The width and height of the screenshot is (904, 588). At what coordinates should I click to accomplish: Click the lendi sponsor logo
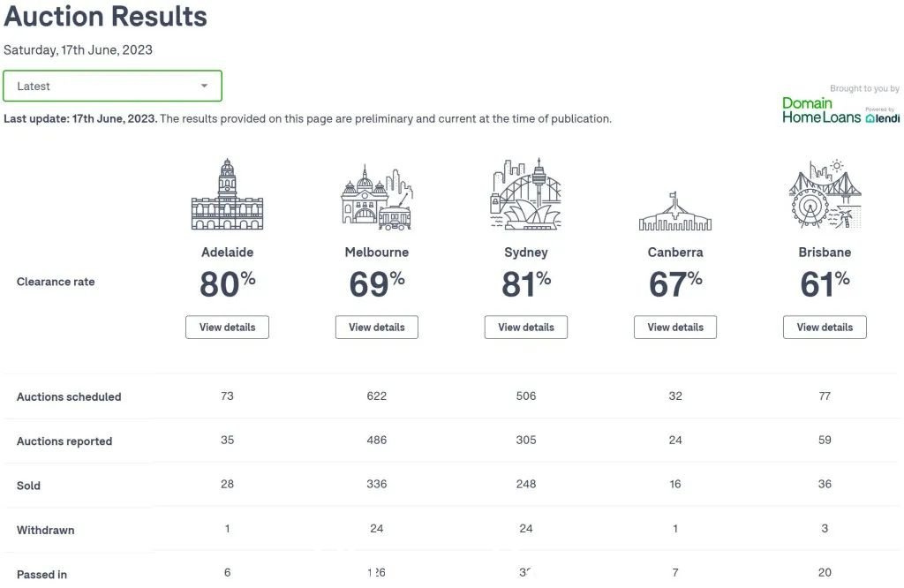coord(882,116)
